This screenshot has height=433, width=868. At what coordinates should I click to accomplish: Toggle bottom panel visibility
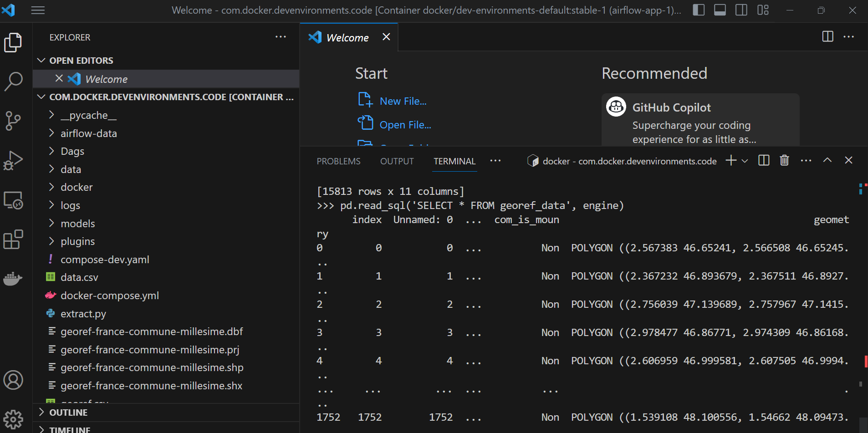coord(720,10)
